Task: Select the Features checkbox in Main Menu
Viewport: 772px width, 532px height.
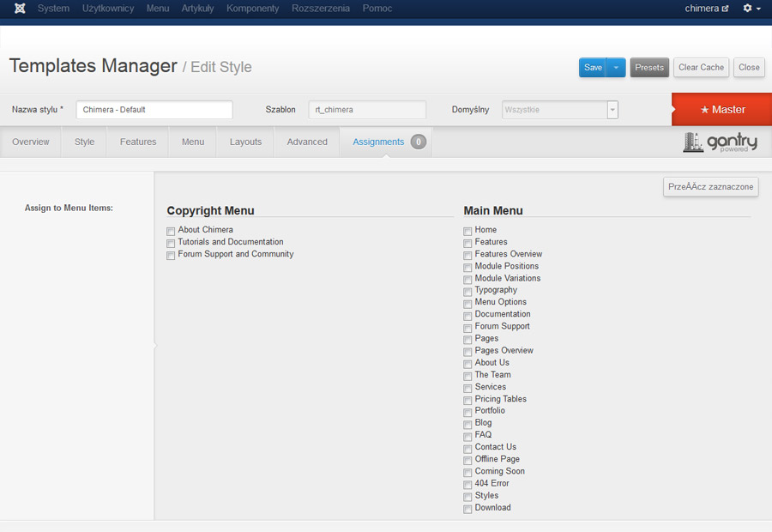Action: (467, 244)
